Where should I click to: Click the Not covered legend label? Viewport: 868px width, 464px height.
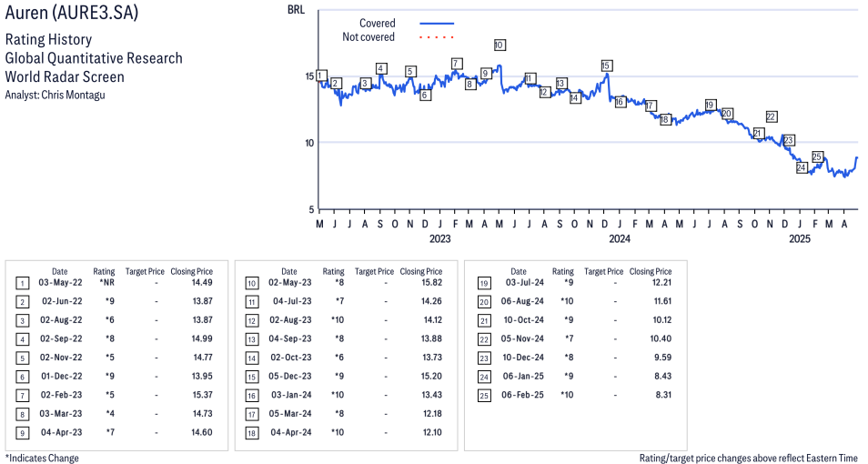pyautogui.click(x=368, y=37)
